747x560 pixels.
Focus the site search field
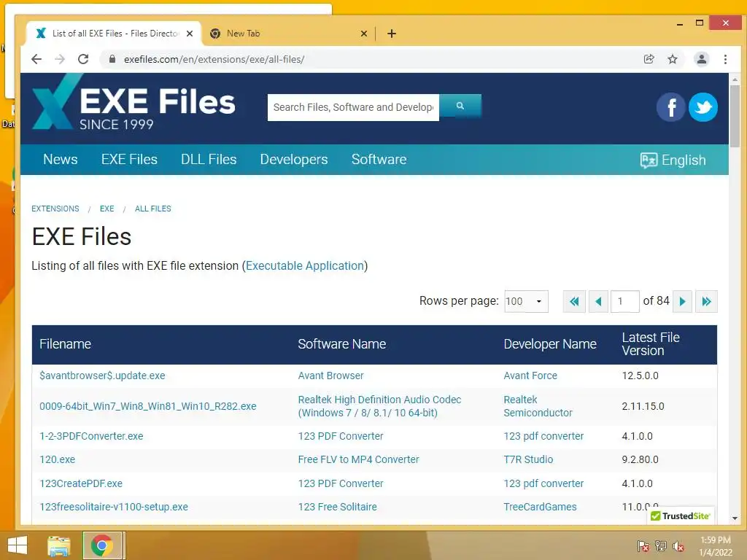[x=353, y=108]
